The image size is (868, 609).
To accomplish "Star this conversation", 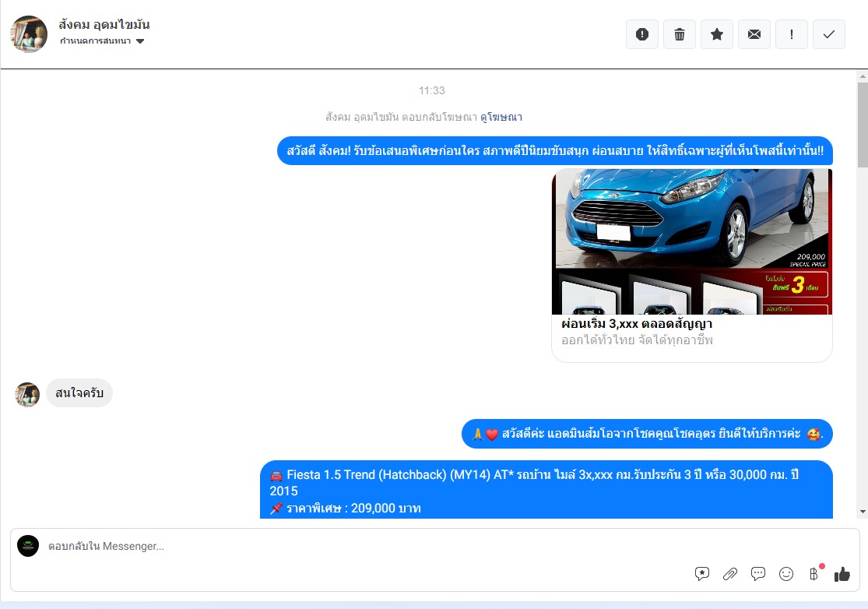I will (x=717, y=34).
